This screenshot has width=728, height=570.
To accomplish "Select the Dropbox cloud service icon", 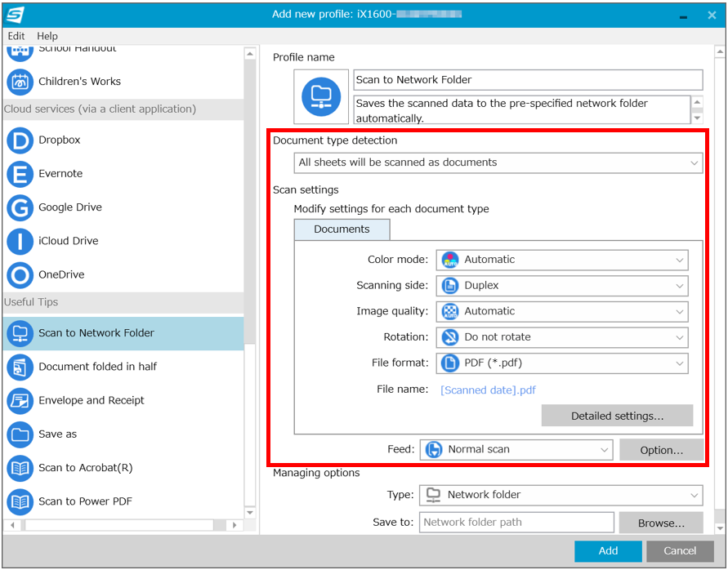I will click(20, 140).
